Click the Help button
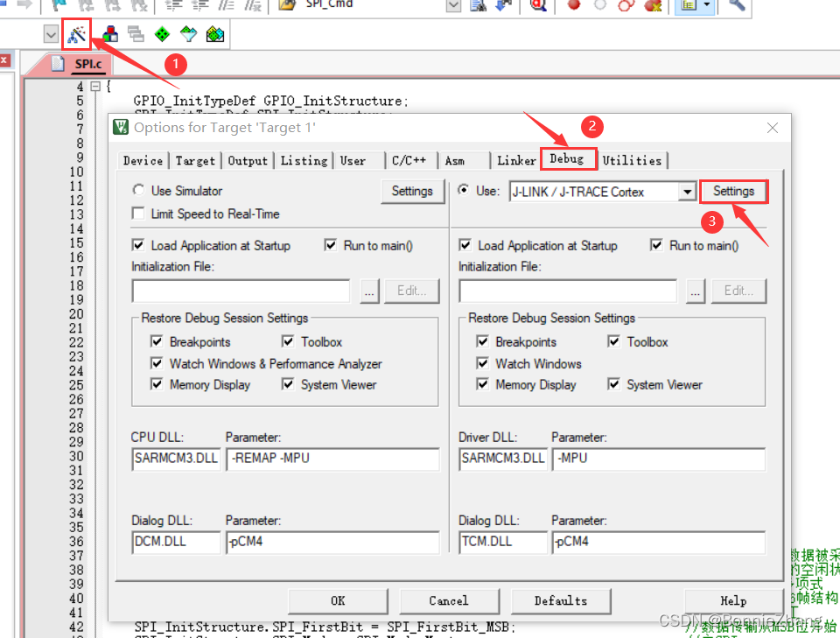The height and width of the screenshot is (638, 840). [x=734, y=601]
